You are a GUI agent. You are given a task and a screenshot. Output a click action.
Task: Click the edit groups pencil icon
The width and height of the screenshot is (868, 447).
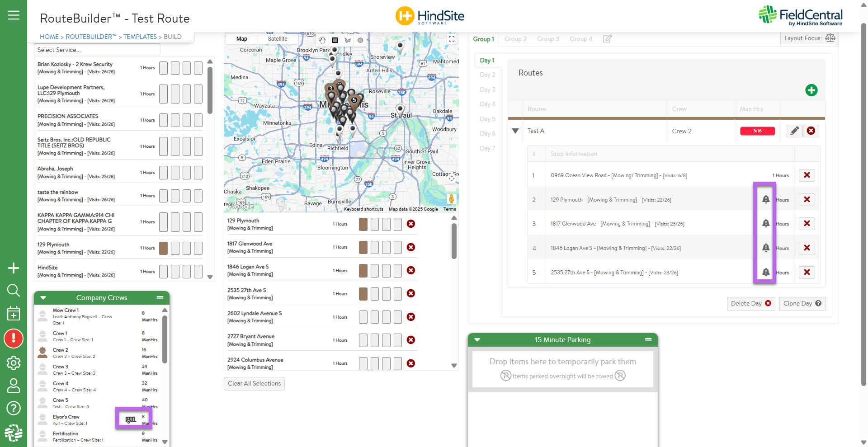(x=607, y=39)
